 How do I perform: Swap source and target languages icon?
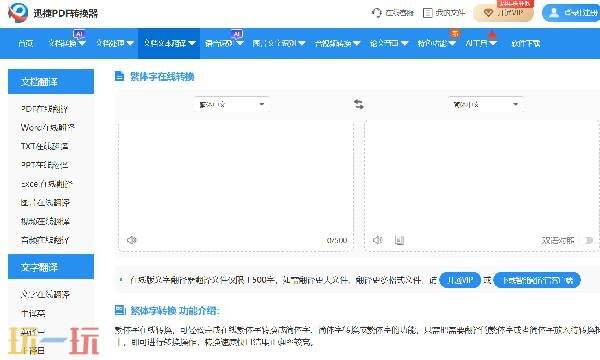click(x=359, y=104)
